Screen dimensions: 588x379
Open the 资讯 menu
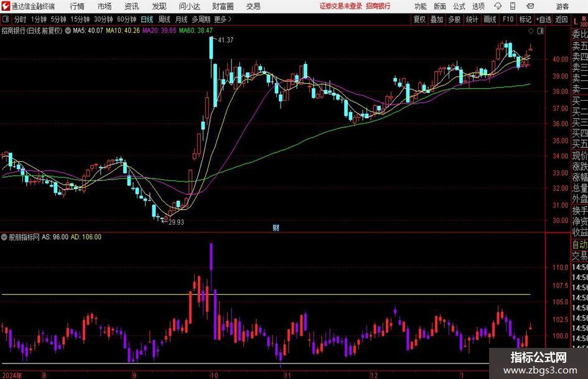pos(132,6)
